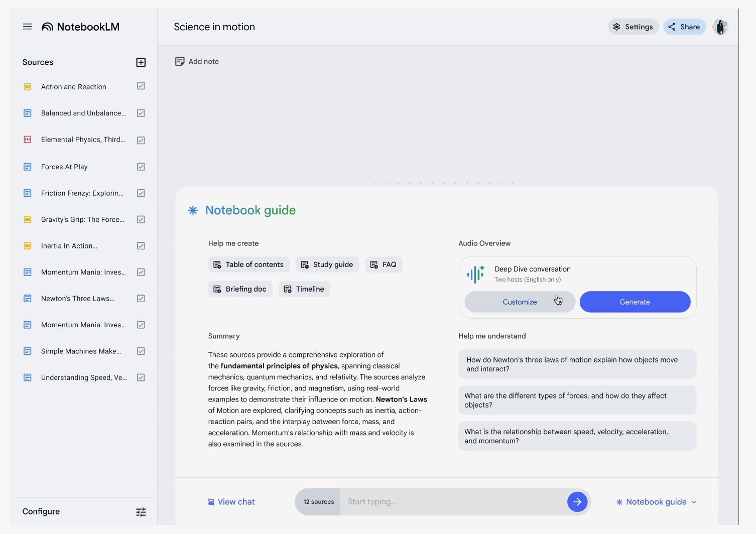756x534 pixels.
Task: Open the hamburger navigation menu
Action: click(27, 27)
